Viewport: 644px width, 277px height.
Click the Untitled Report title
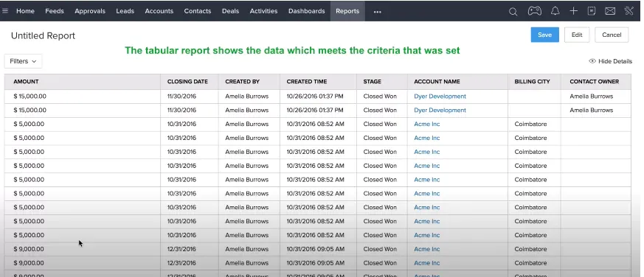(x=43, y=35)
